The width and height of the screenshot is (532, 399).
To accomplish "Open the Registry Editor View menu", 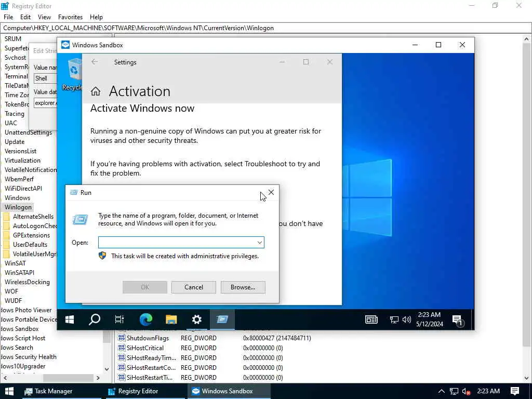I will pyautogui.click(x=44, y=17).
